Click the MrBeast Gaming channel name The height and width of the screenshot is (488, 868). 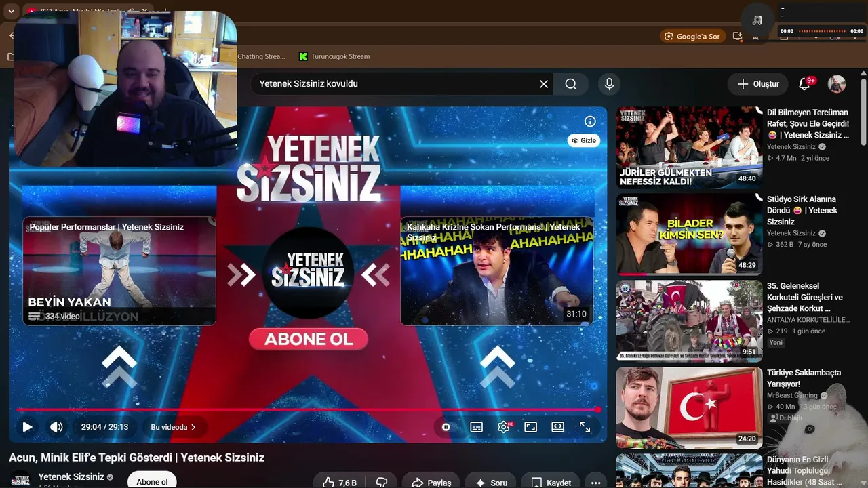[792, 395]
